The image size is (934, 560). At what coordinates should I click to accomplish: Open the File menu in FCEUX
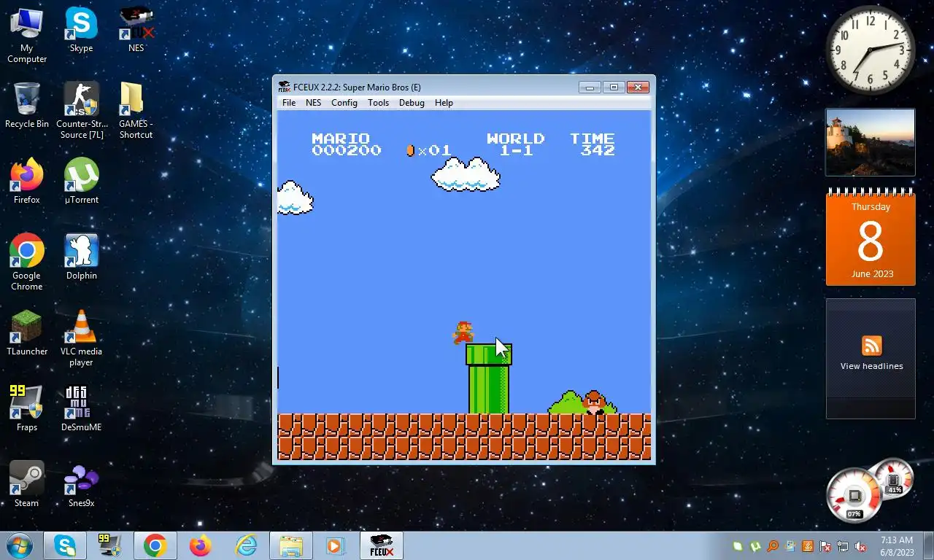(289, 103)
